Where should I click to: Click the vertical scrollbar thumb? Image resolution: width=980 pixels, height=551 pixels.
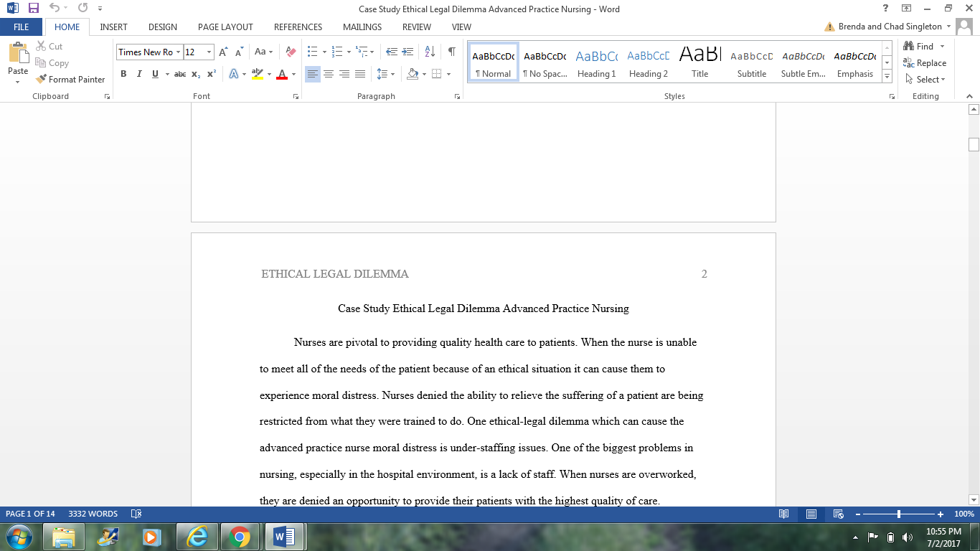click(974, 144)
